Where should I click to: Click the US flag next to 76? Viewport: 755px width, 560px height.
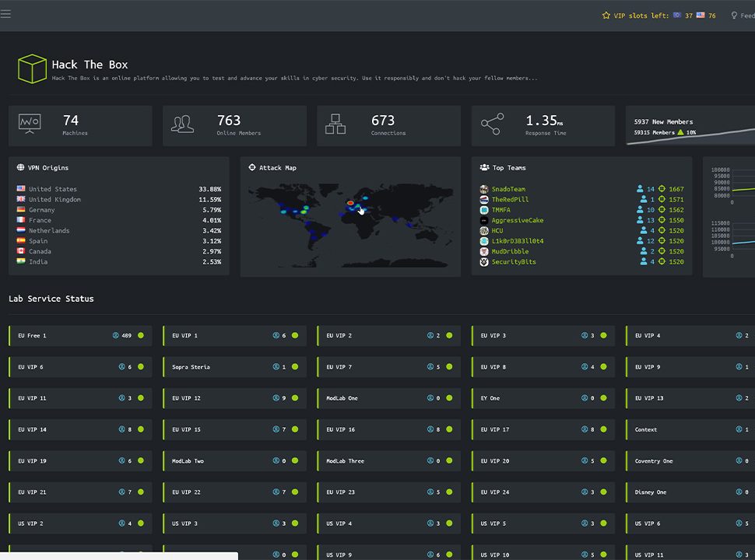tap(701, 15)
